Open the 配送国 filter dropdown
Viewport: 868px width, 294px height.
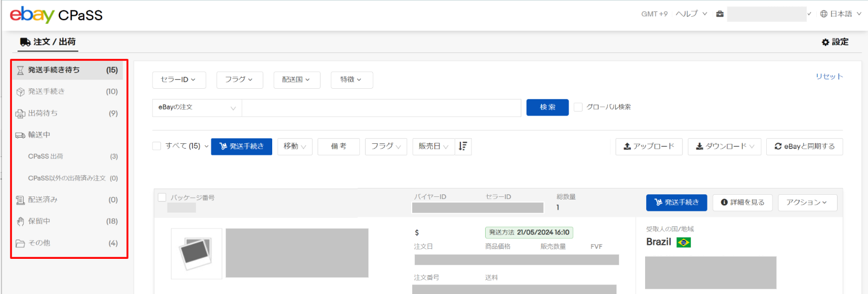(296, 80)
